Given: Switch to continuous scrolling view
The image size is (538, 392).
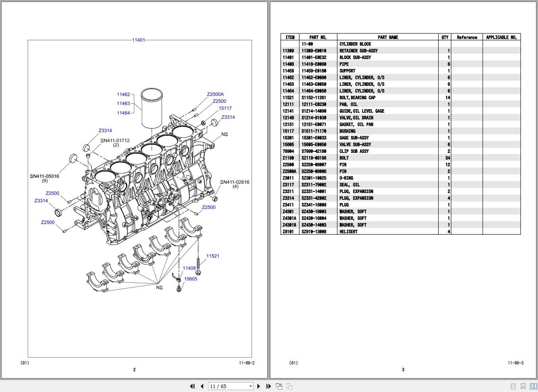Looking at the screenshot, I should [x=523, y=386].
